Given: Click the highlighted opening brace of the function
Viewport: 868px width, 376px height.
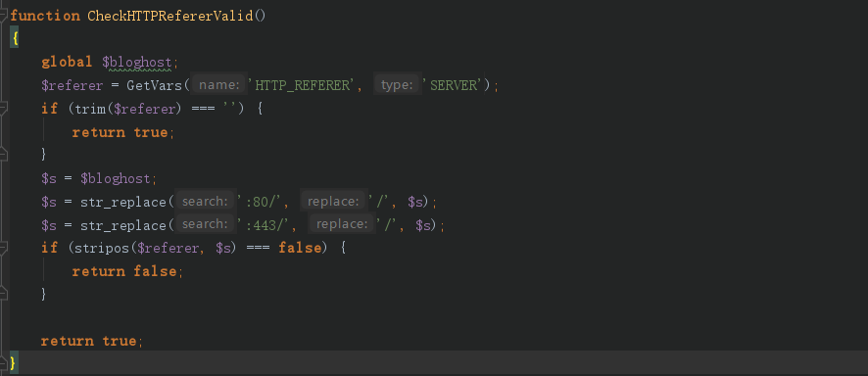Looking at the screenshot, I should click(15, 39).
